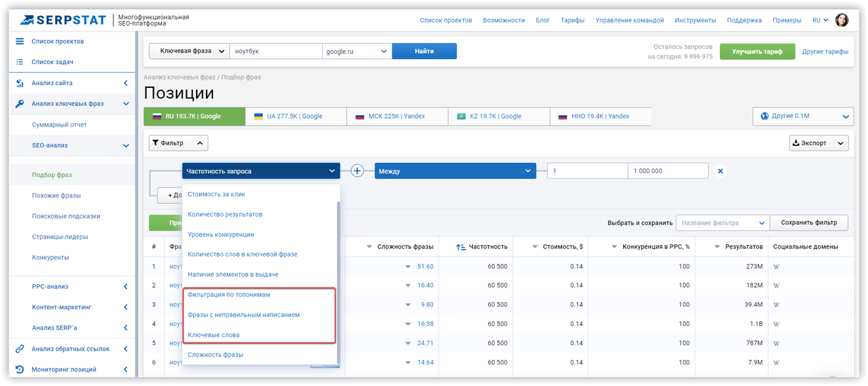Expand the google.ru search engine selector
Screen dimensions: 868x386
[357, 51]
